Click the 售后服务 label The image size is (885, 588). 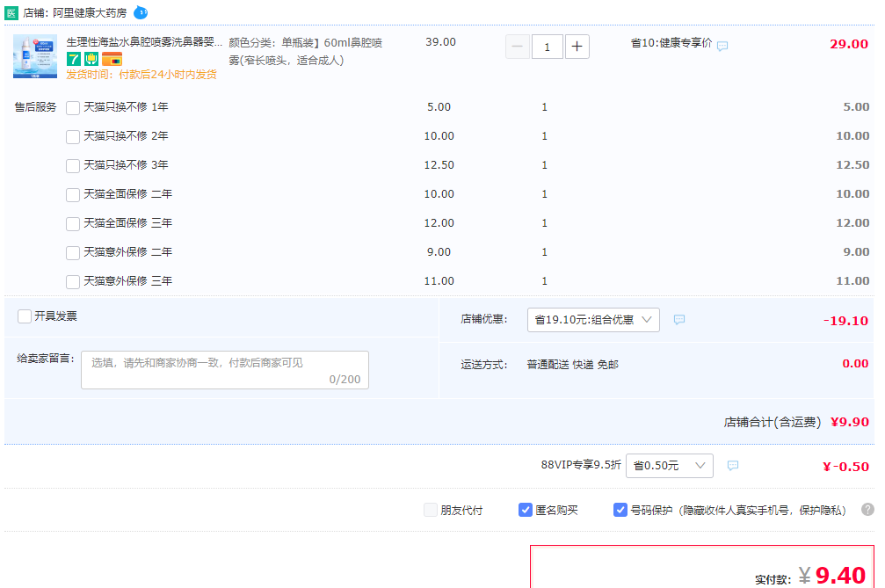[35, 107]
